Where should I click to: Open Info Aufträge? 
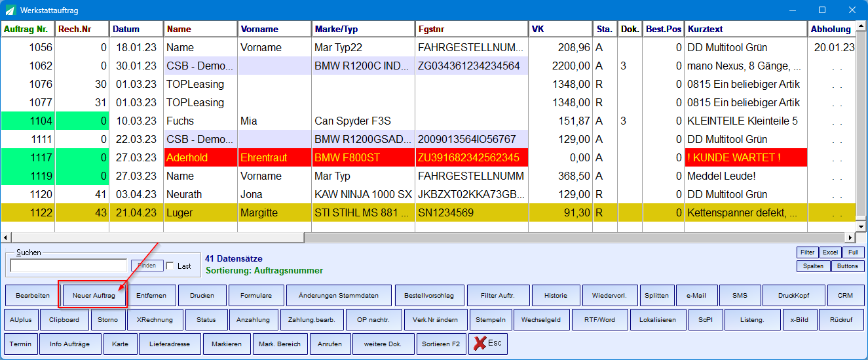pos(70,344)
